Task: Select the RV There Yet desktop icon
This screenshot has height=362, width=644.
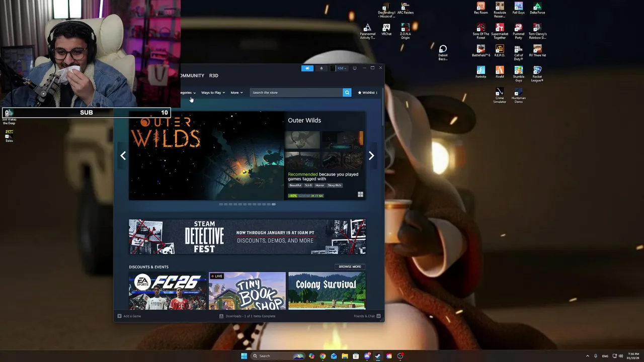Action: point(537,51)
